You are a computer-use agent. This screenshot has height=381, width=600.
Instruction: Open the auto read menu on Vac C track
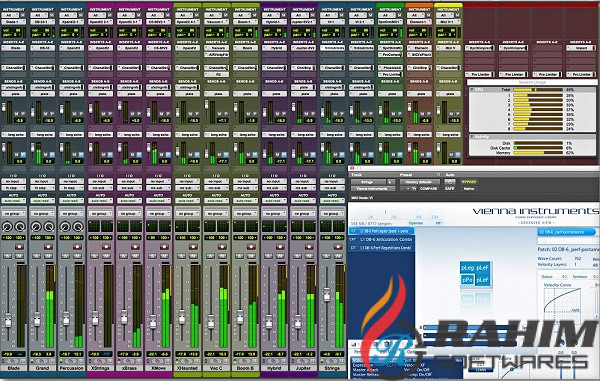tap(216, 201)
